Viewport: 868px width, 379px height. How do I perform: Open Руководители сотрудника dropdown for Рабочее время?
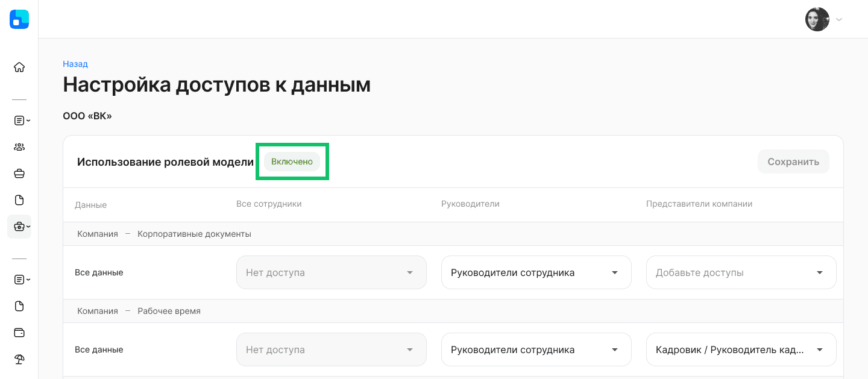[536, 349]
